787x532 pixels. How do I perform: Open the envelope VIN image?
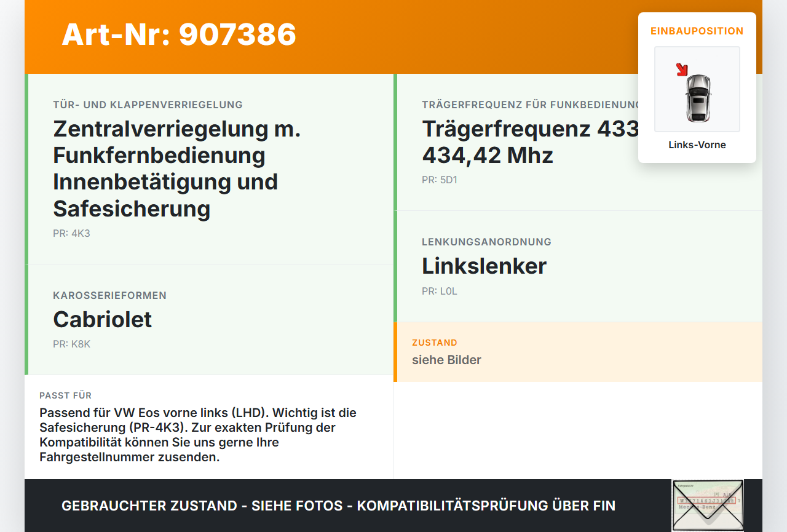(x=708, y=506)
